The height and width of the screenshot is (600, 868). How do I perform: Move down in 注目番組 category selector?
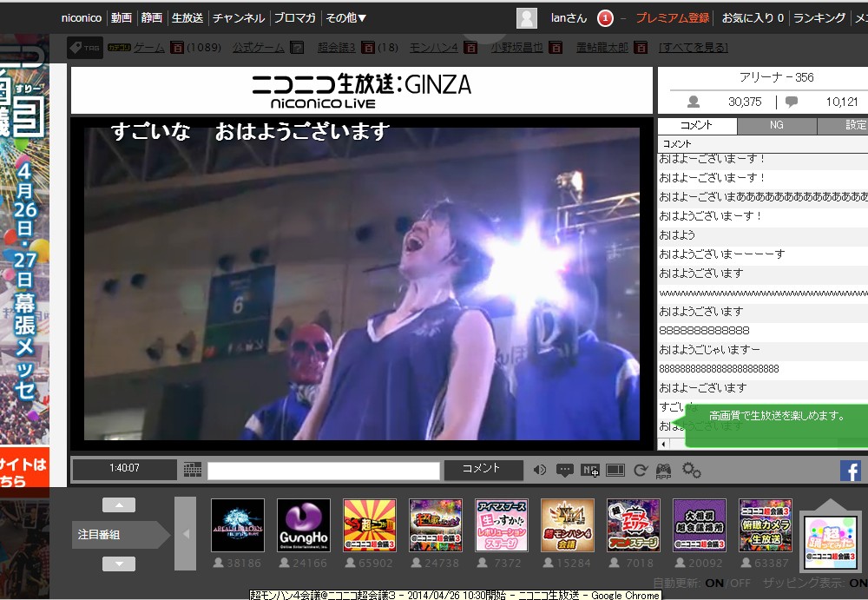tap(118, 564)
